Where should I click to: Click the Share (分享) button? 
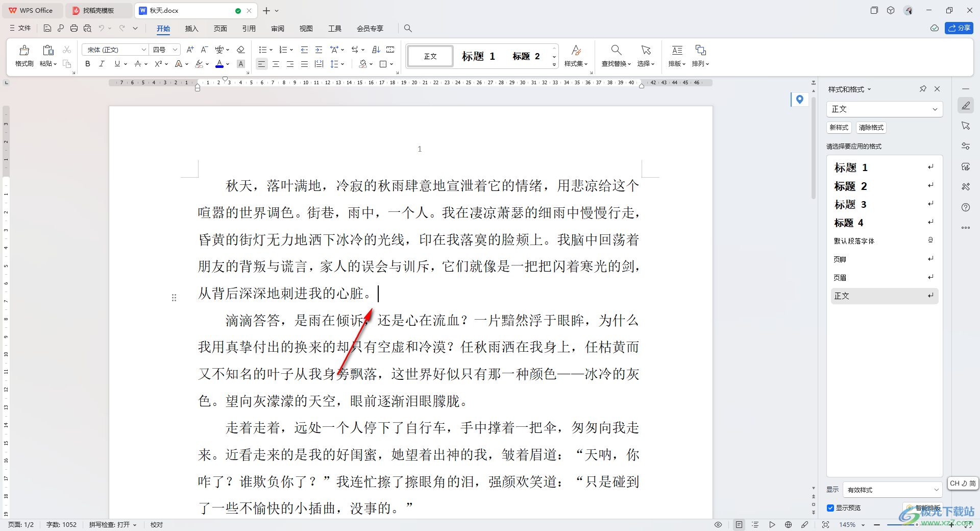(x=959, y=28)
